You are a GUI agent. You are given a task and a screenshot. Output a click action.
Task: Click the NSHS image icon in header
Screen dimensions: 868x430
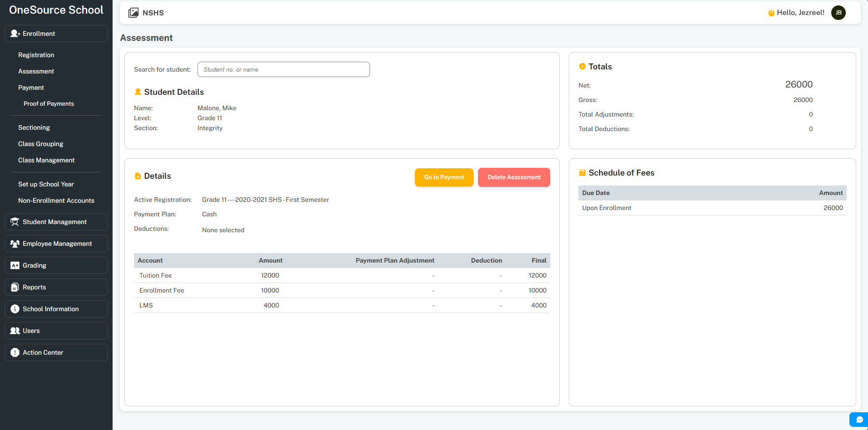[133, 13]
